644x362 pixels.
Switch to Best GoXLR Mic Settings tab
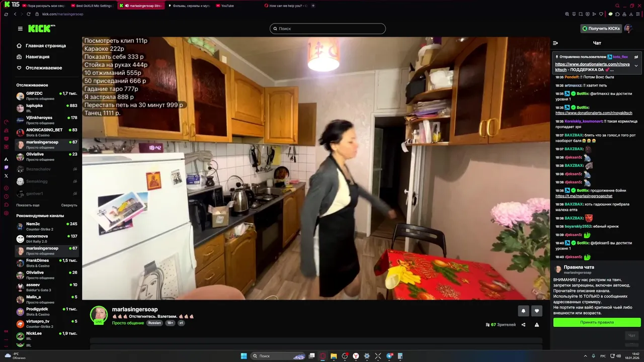coord(91,6)
